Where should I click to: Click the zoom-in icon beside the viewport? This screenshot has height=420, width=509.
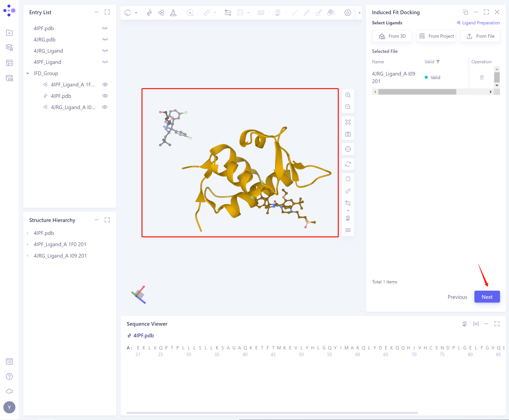[348, 95]
